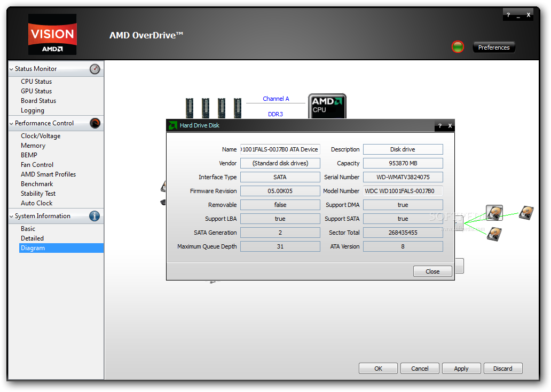Viewport: 551px width, 392px height.
Task: Click the Vendor field value
Action: (280, 163)
